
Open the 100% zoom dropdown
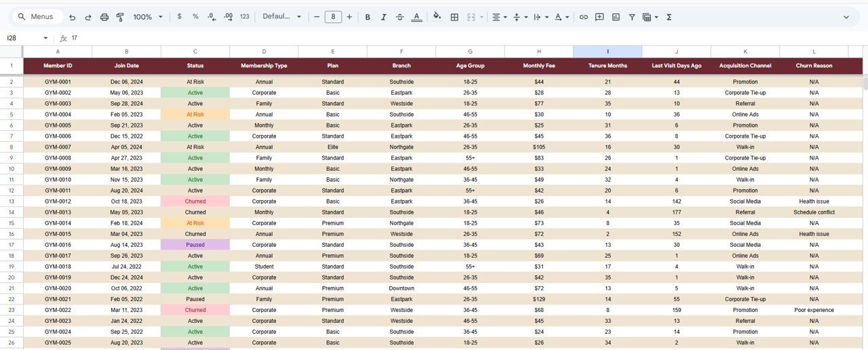[x=148, y=17]
